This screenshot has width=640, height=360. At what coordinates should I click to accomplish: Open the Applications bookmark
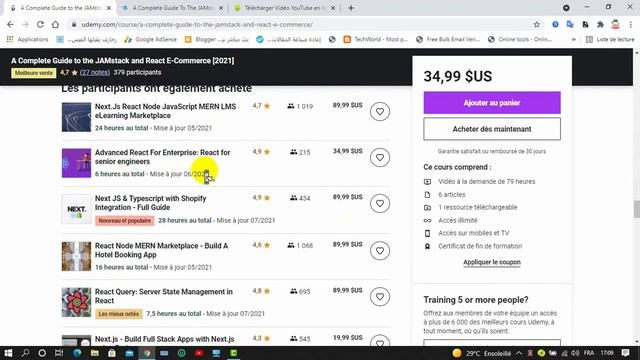[x=28, y=39]
